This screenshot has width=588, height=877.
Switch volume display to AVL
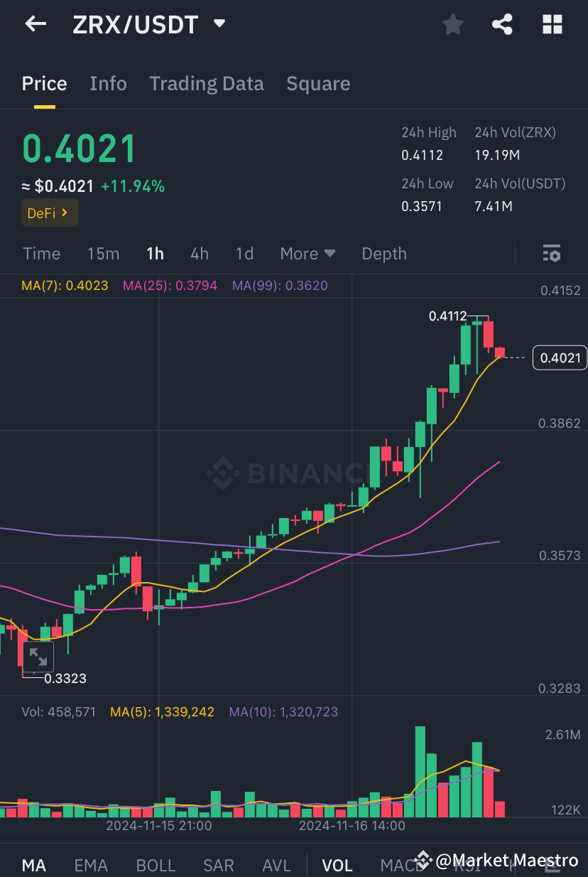pyautogui.click(x=276, y=865)
